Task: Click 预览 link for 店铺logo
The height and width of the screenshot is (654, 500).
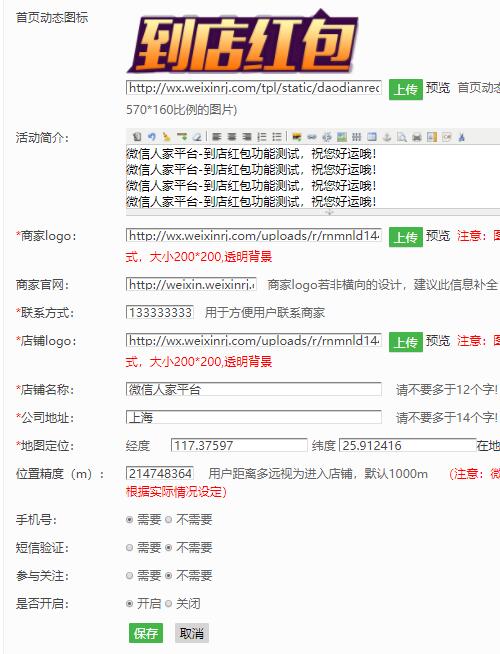Action: pos(438,341)
